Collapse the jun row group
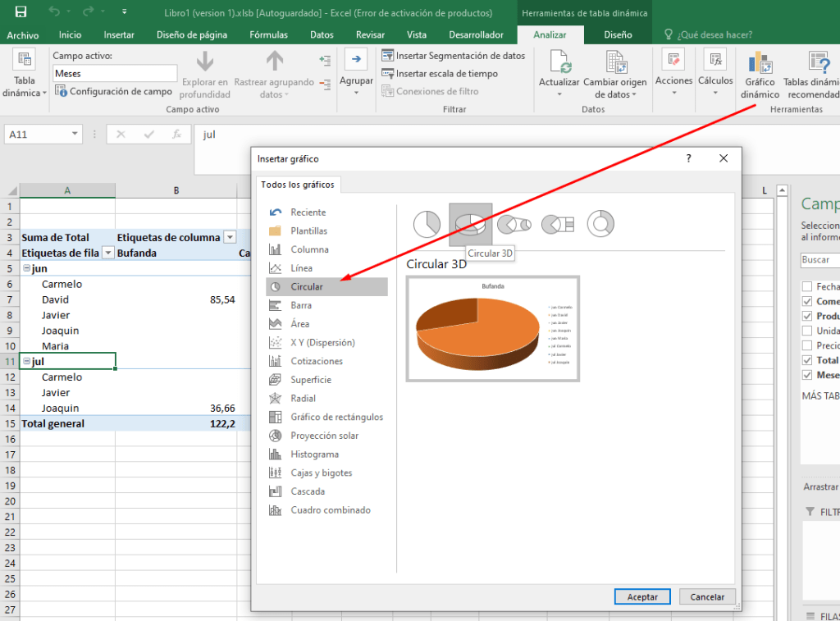This screenshot has width=840, height=621. pyautogui.click(x=26, y=268)
